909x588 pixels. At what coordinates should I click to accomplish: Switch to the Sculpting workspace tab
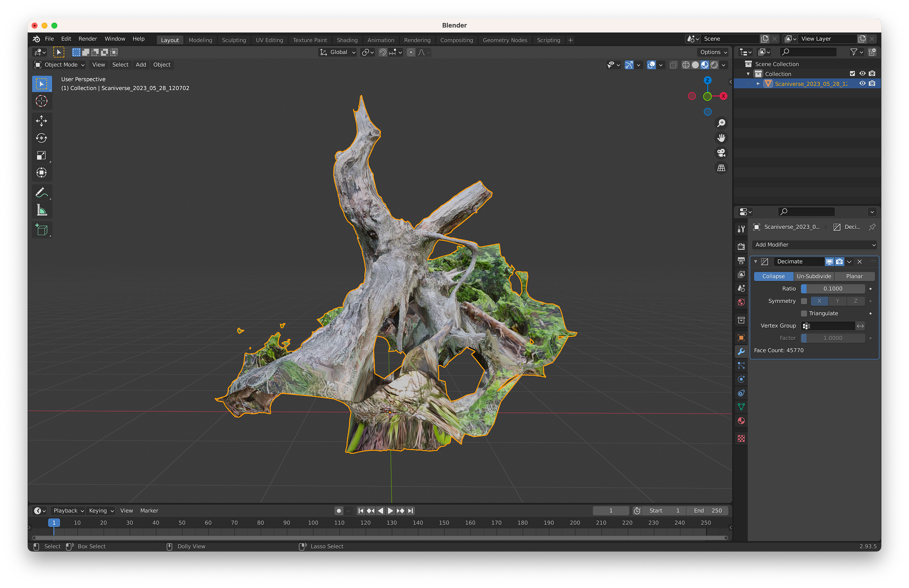pos(234,40)
